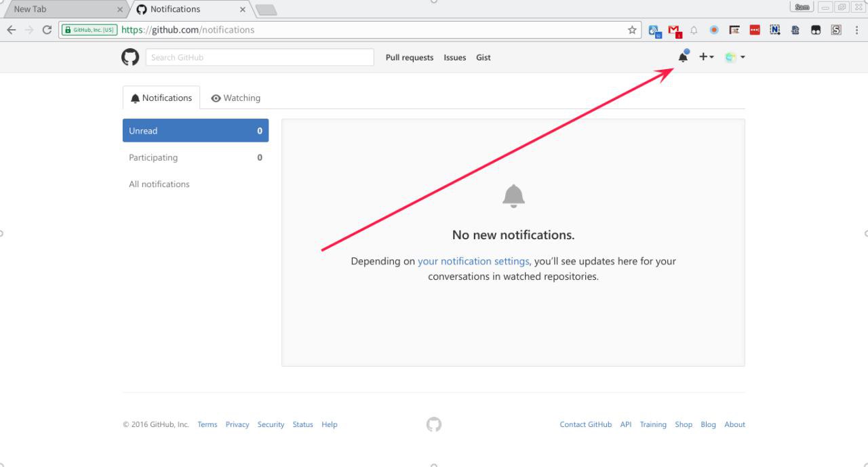This screenshot has height=467, width=868.
Task: Open the API footer link
Action: click(626, 424)
